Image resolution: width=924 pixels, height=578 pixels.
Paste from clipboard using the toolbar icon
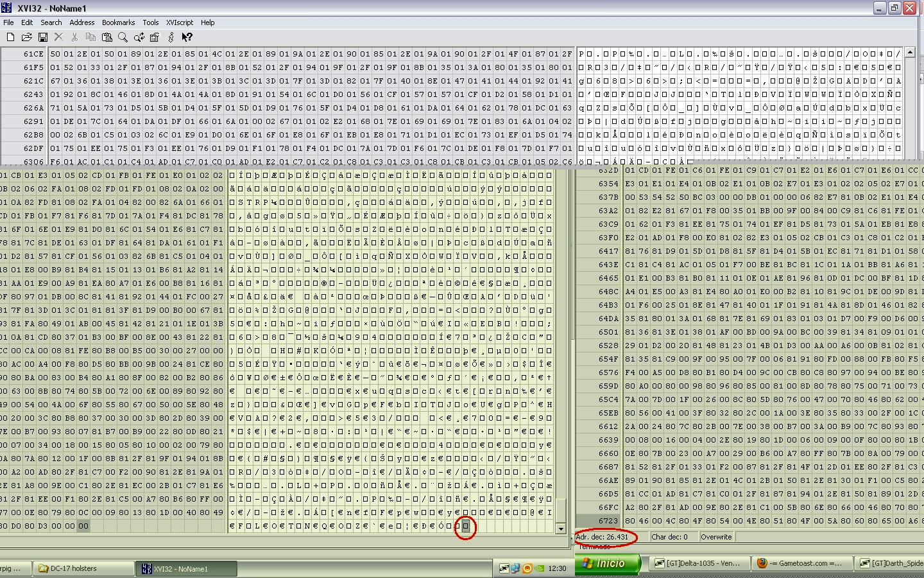107,38
